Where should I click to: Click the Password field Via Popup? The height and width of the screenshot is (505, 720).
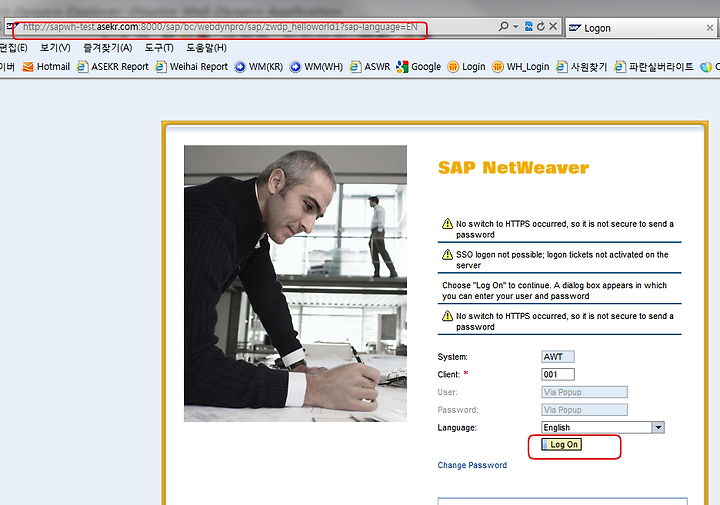tap(584, 410)
